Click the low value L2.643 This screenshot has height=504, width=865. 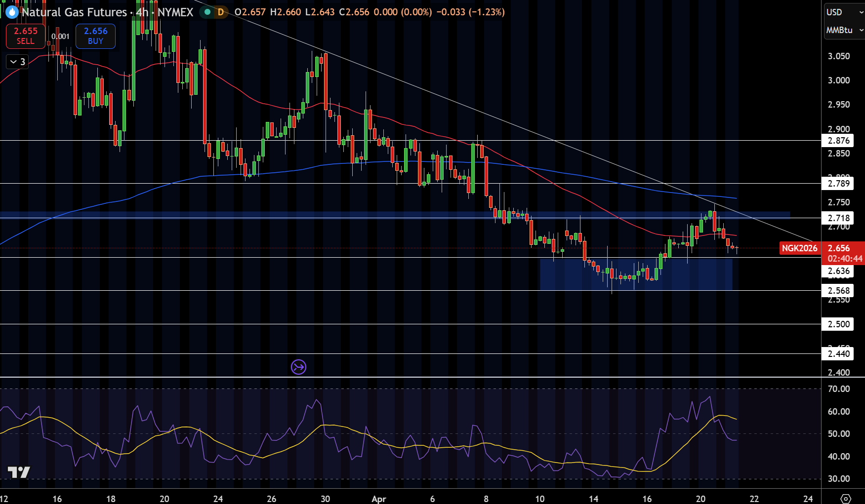pos(320,12)
